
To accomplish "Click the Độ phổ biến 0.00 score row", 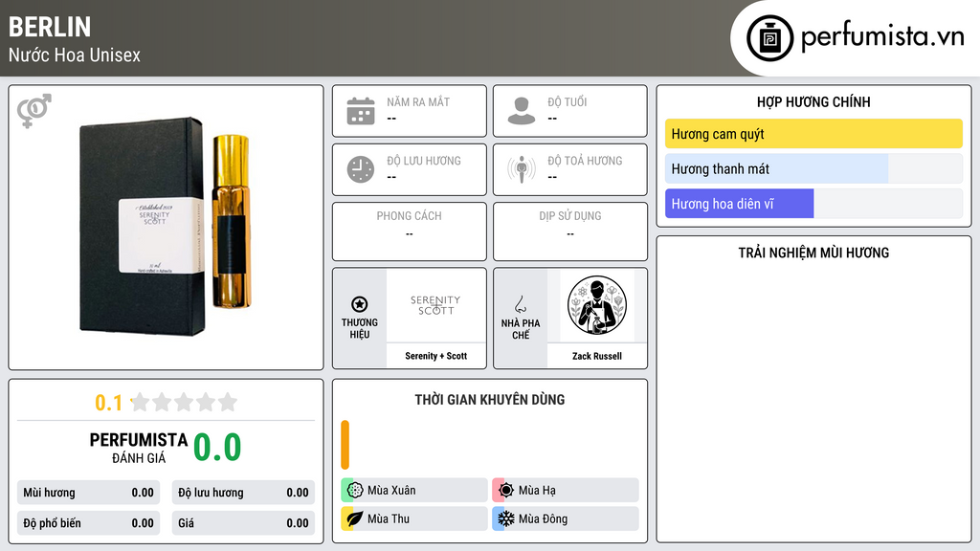I will pos(89,523).
